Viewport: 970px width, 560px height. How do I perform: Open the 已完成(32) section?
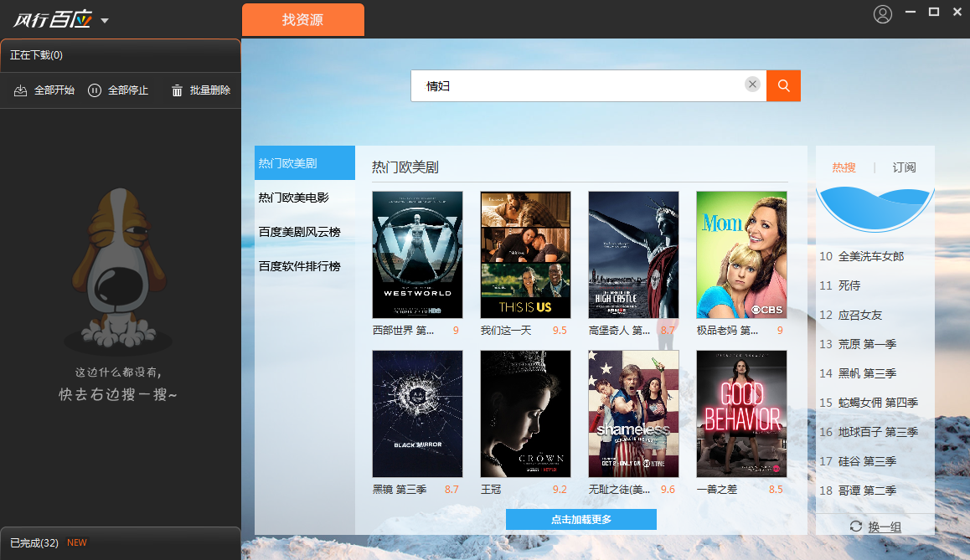tap(121, 543)
